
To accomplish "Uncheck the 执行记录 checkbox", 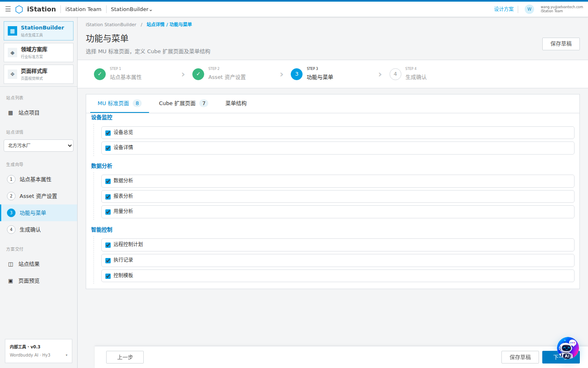I will [x=108, y=260].
